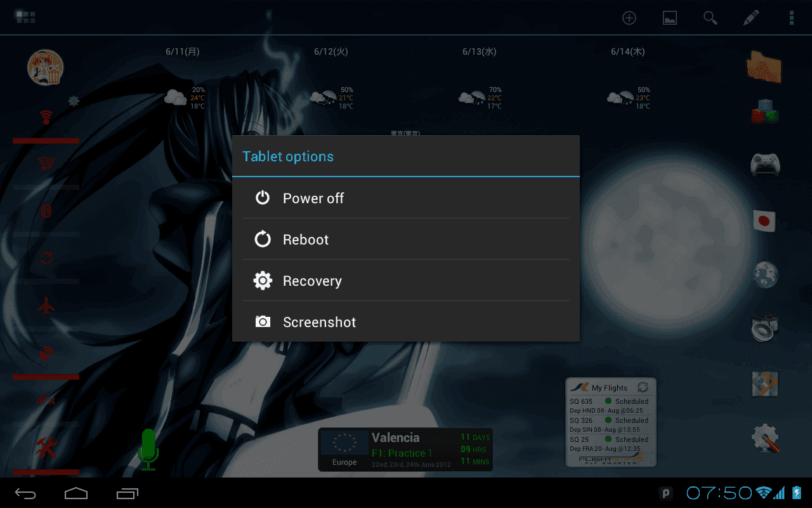Screen dimensions: 812x508
Task: Open the speaker and film media icon
Action: pyautogui.click(x=764, y=328)
